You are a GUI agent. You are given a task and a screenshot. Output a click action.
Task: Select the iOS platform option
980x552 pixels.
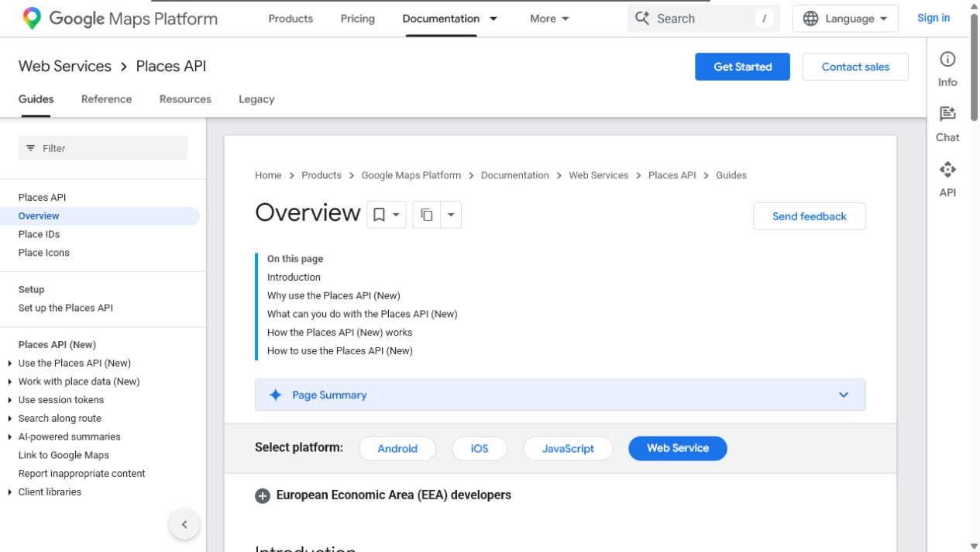pos(480,448)
